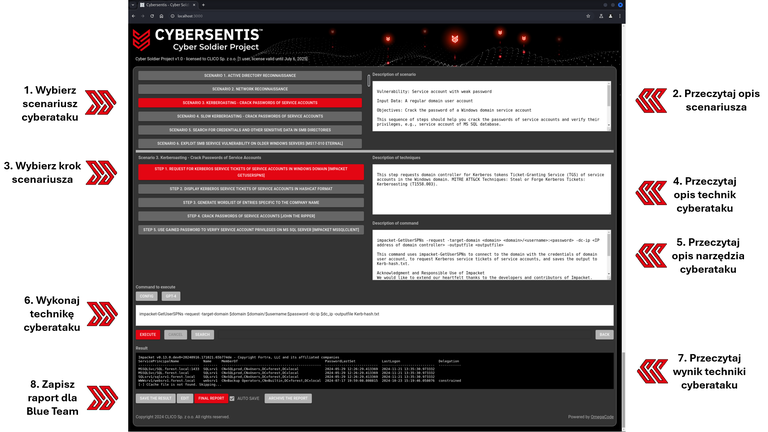Click the GPT-4 button
Screen dimensions: 768x432
171,296
